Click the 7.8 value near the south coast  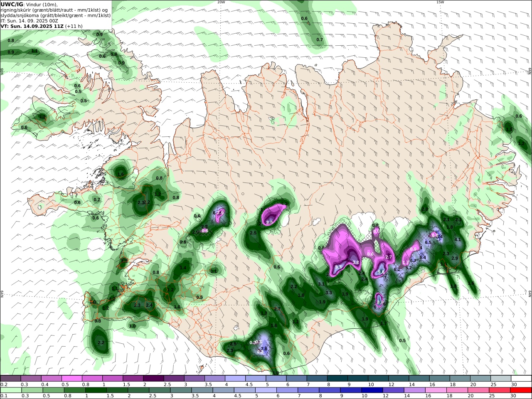tap(264, 348)
